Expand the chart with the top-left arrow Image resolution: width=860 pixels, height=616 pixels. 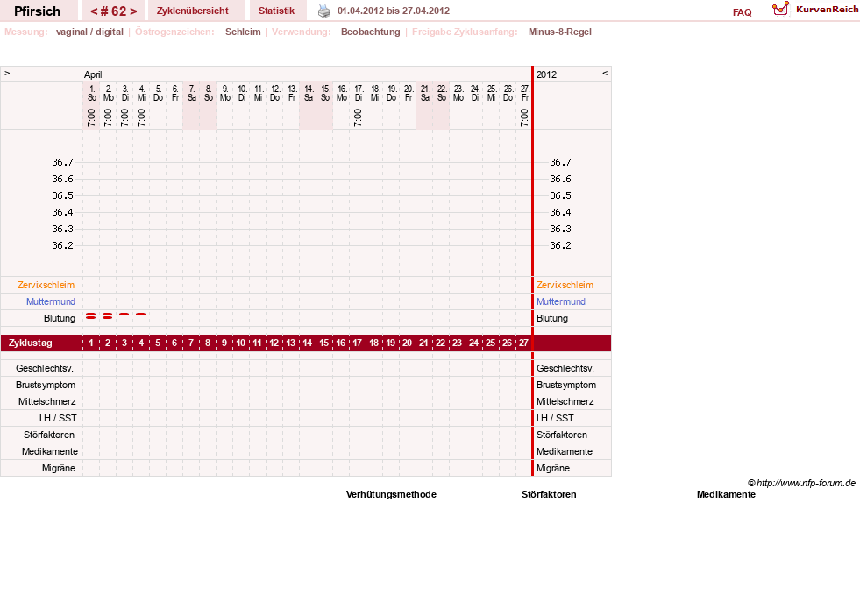click(7, 73)
